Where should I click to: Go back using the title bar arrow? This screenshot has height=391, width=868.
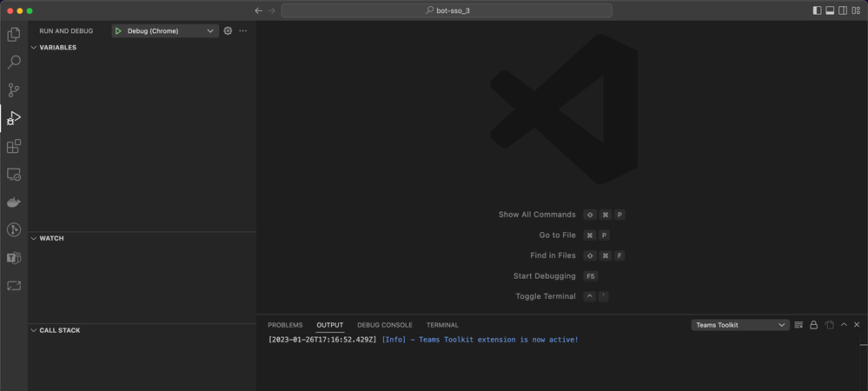259,10
